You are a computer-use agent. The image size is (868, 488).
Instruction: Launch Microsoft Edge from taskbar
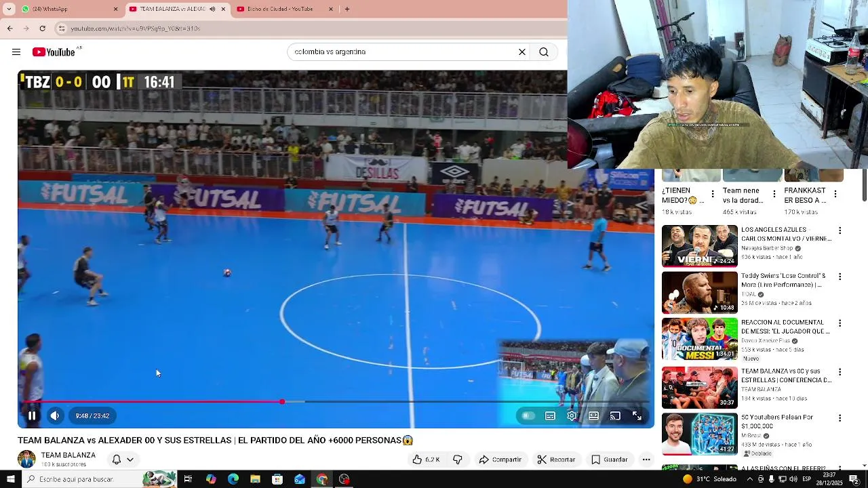click(233, 479)
